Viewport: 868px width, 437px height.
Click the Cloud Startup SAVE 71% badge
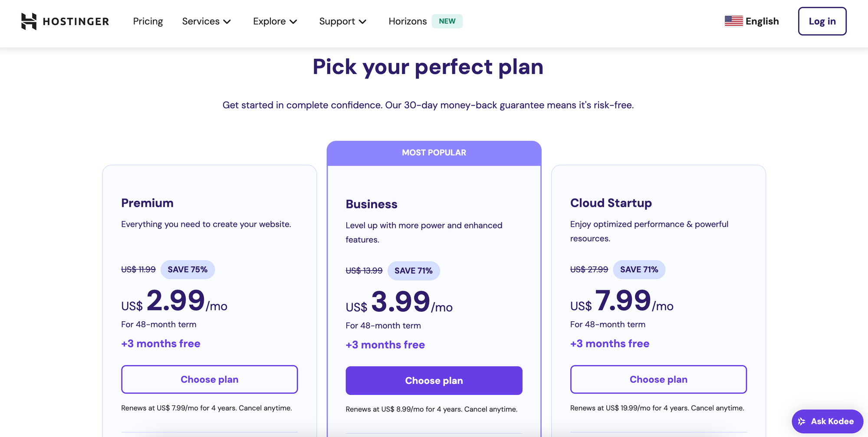coord(639,270)
